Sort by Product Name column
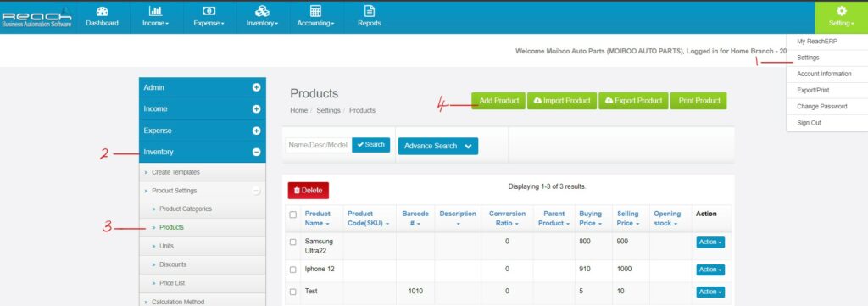This screenshot has height=306, width=868. (318, 219)
